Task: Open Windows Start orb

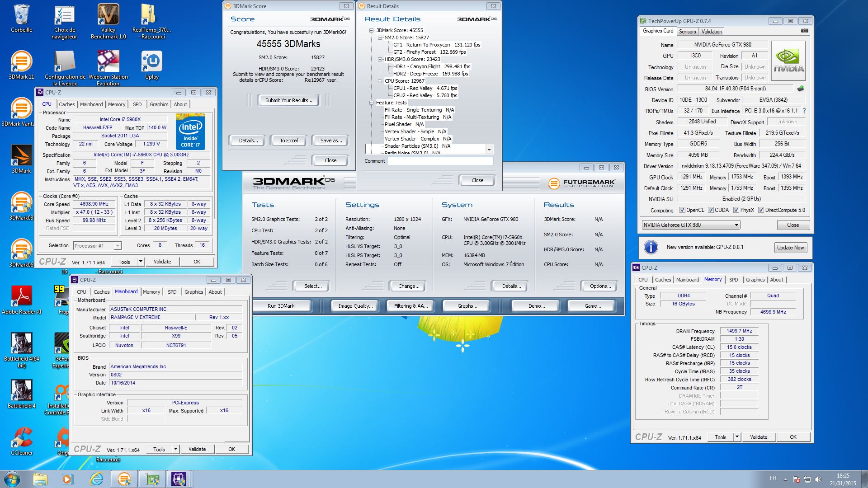Action: click(x=12, y=479)
